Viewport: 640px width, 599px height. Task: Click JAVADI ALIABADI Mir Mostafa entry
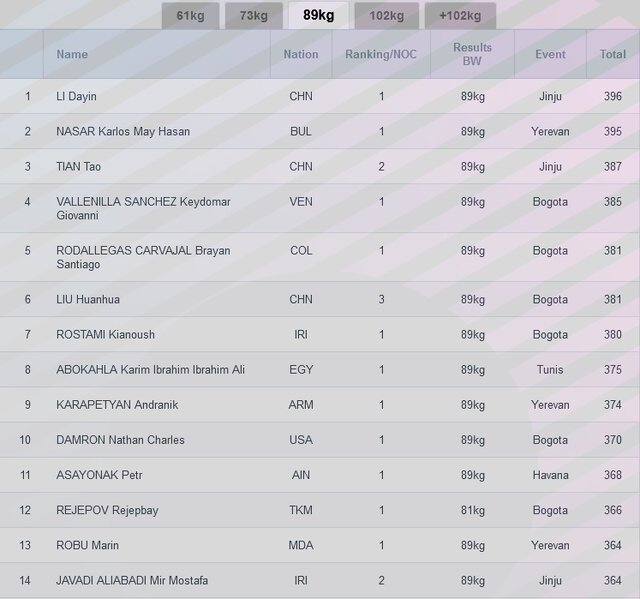[132, 581]
